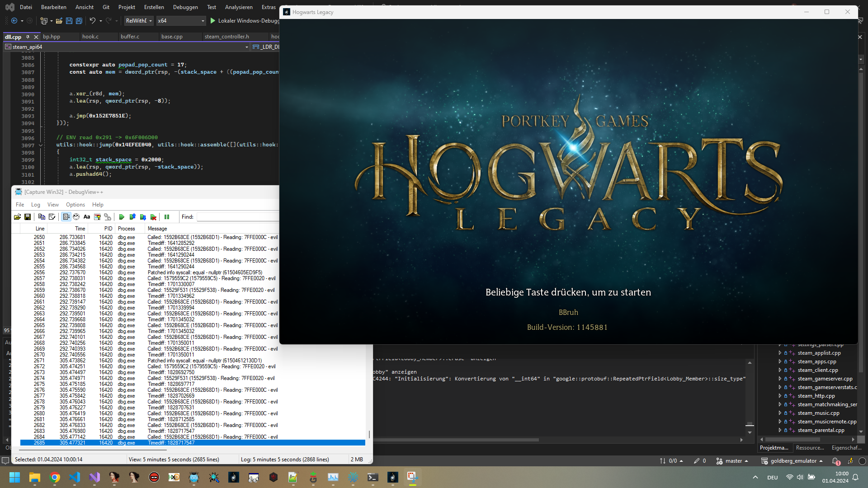This screenshot has height=488, width=868.
Task: Undo last edit in Visual Studio
Action: point(92,21)
